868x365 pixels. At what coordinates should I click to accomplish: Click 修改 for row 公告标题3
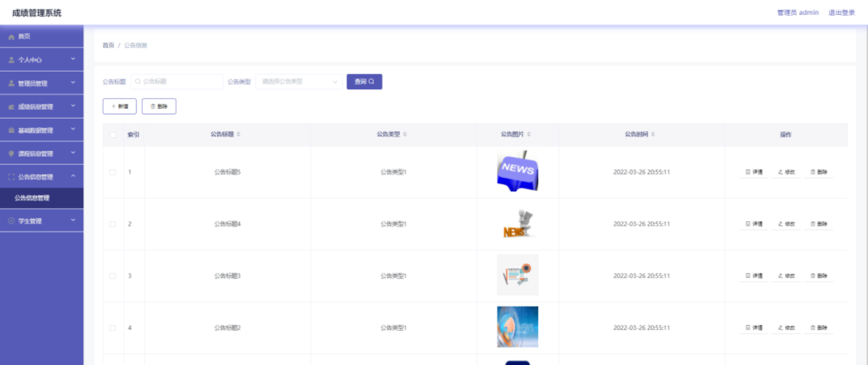pos(786,276)
